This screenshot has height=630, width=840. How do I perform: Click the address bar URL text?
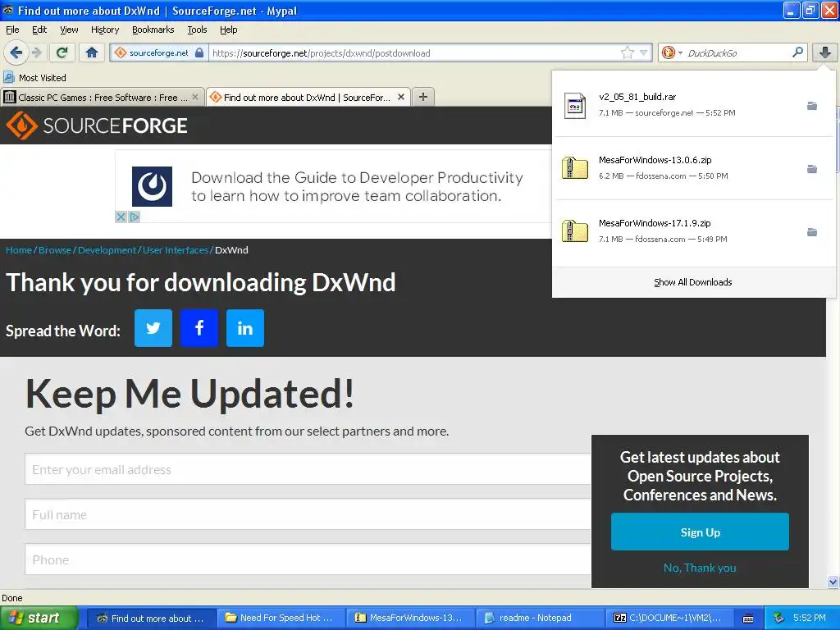[322, 53]
